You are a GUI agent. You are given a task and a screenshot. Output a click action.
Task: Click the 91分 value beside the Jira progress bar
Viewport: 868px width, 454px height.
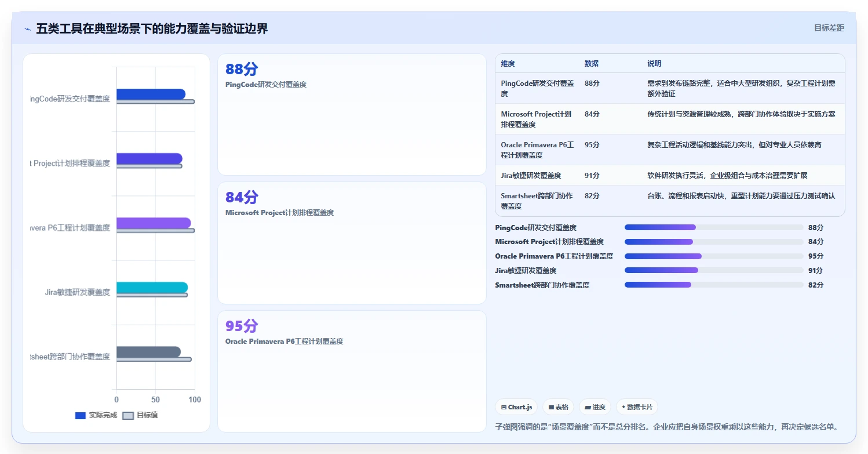[x=816, y=270]
